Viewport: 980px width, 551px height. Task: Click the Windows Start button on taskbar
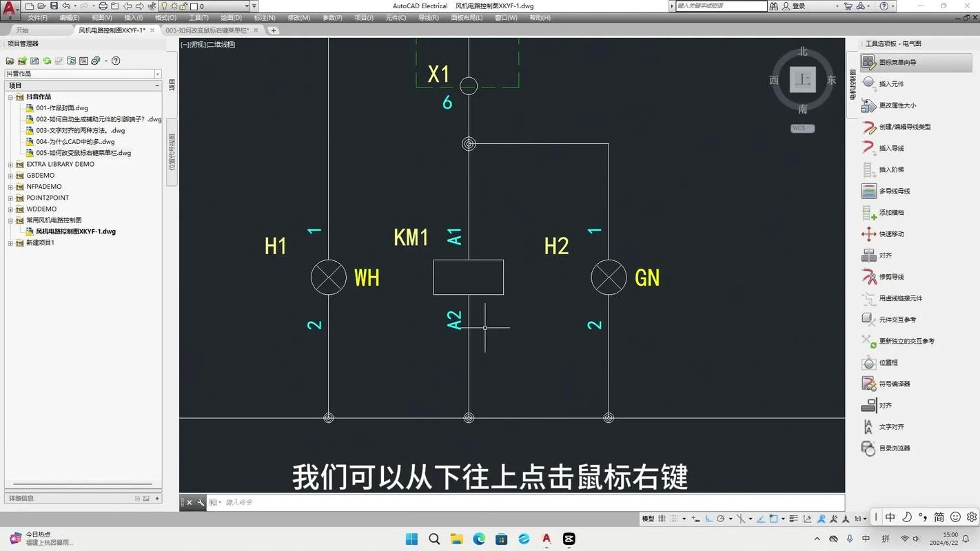point(411,539)
